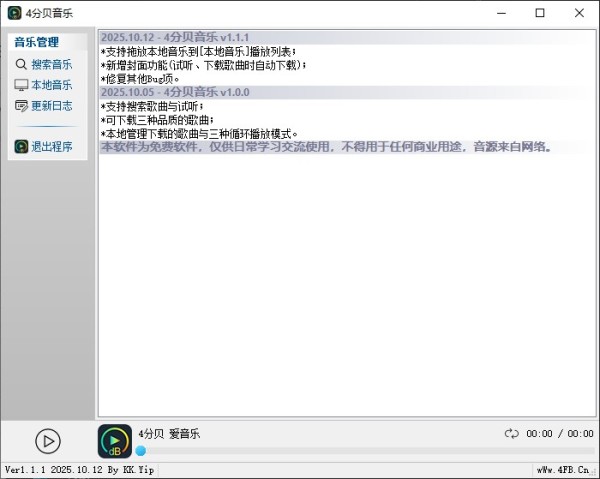The height and width of the screenshot is (479, 600).
Task: Click the 支持搜索歌曲与试听 line
Action: point(152,106)
